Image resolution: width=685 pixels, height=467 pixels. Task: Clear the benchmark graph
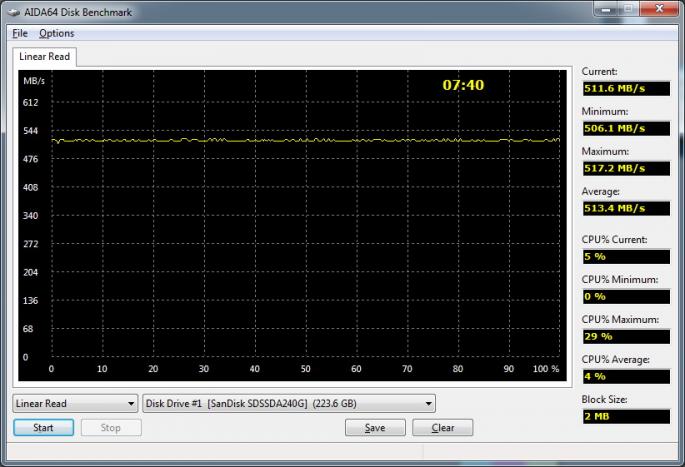click(x=443, y=428)
